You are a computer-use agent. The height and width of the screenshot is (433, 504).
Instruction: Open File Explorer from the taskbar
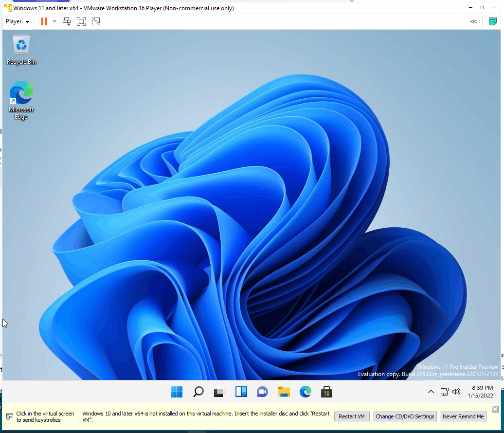point(284,392)
